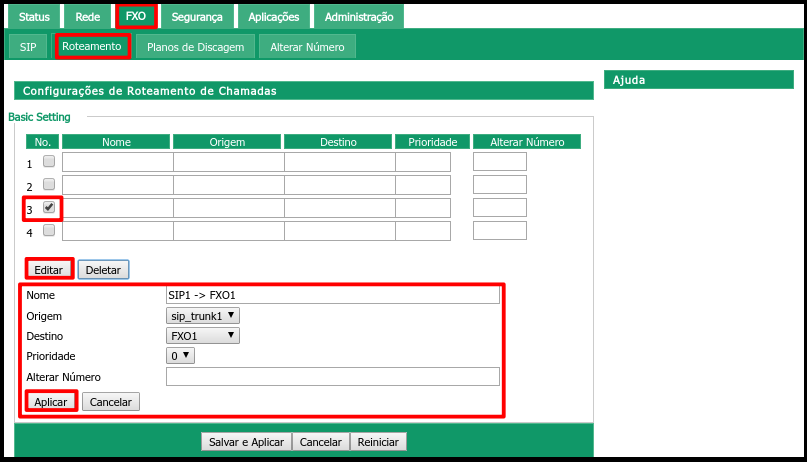The height and width of the screenshot is (462, 807).
Task: Open the Alterar Número sub-tab
Action: 307,47
